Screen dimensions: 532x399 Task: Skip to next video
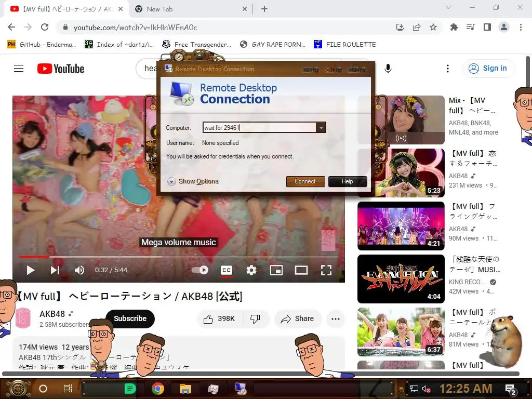tap(55, 270)
